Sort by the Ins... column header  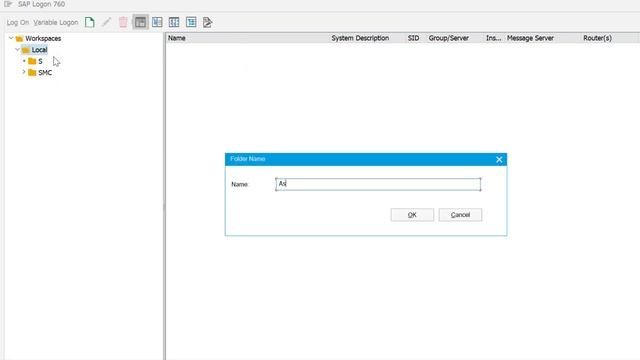(494, 38)
